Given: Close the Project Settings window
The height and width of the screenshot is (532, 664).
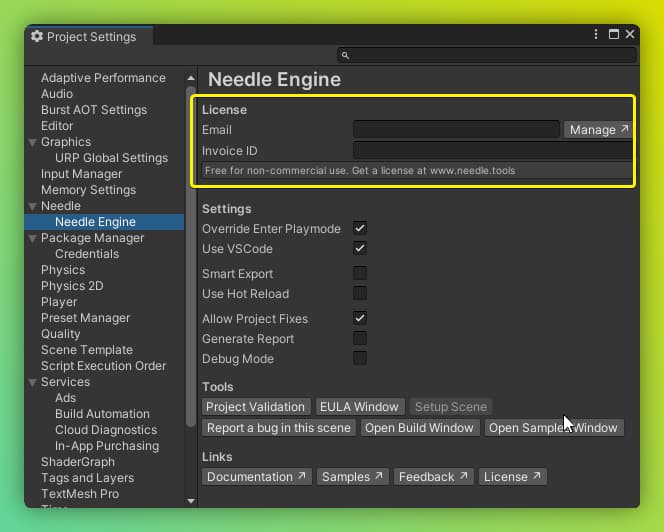Looking at the screenshot, I should click(x=630, y=34).
